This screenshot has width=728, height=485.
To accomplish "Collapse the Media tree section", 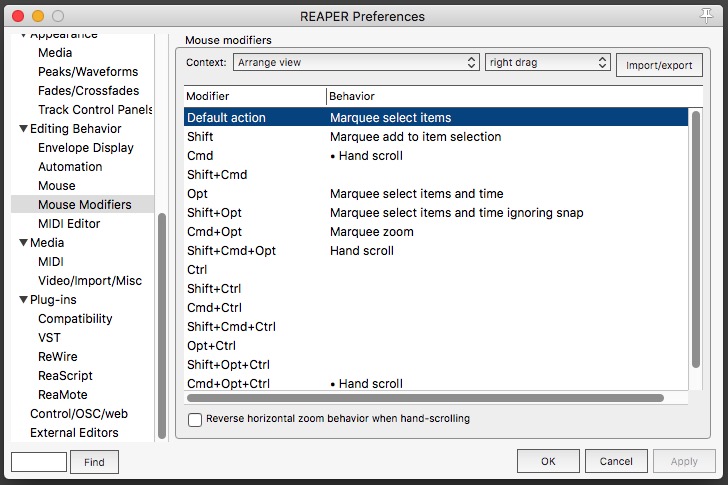I will (x=23, y=243).
